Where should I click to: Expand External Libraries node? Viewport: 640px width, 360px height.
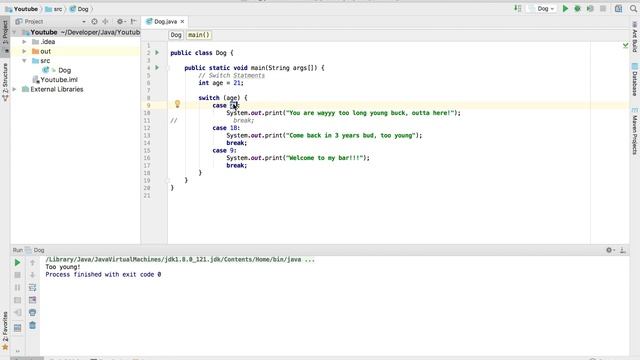tap(15, 89)
